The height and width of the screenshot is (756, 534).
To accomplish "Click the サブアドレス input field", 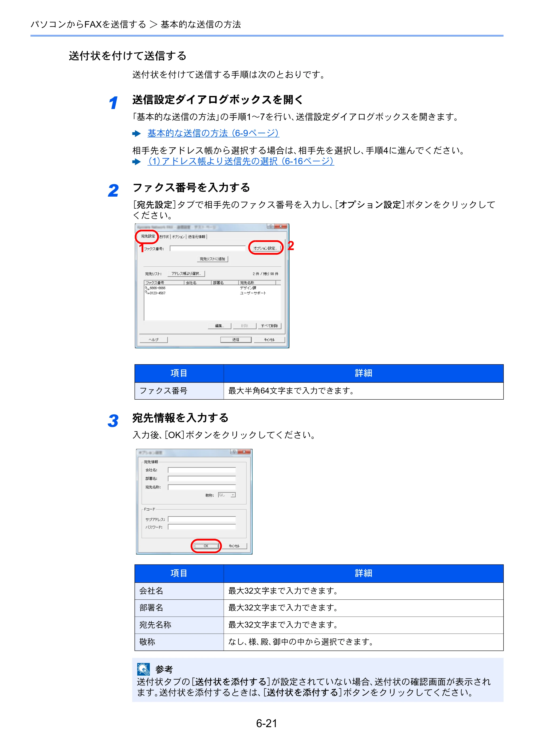I will tap(202, 519).
